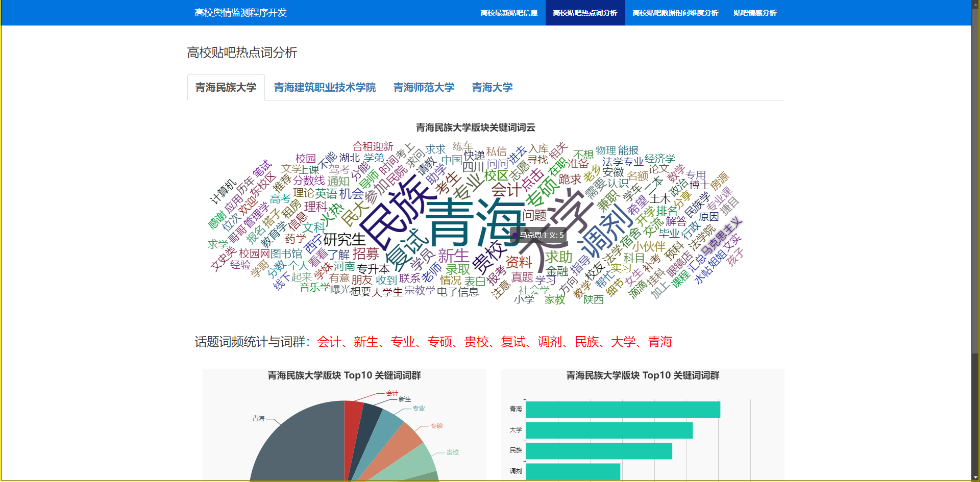Click the word 问题 in the word cloud
Image resolution: width=980 pixels, height=482 pixels.
pos(534,215)
